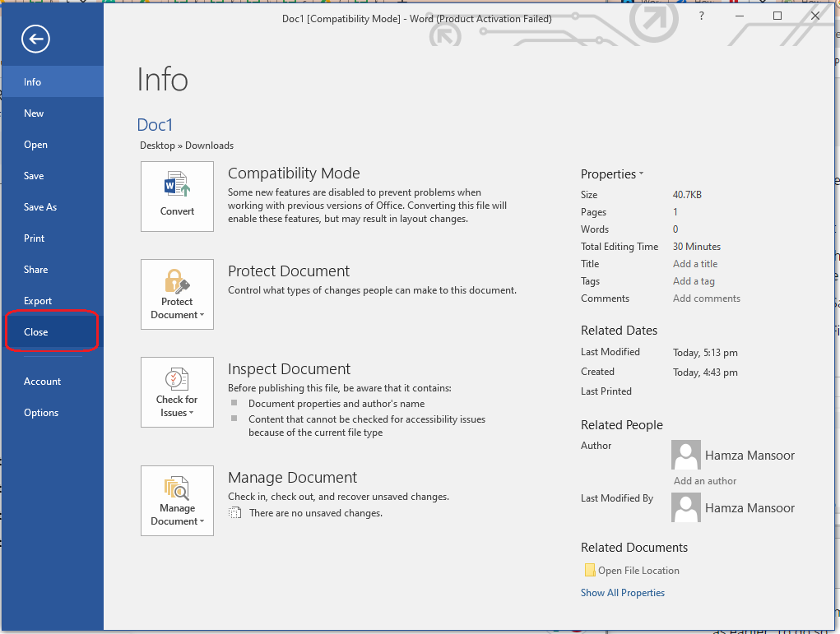Image resolution: width=840 pixels, height=634 pixels.
Task: Click the Related Dates heading
Action: point(619,331)
